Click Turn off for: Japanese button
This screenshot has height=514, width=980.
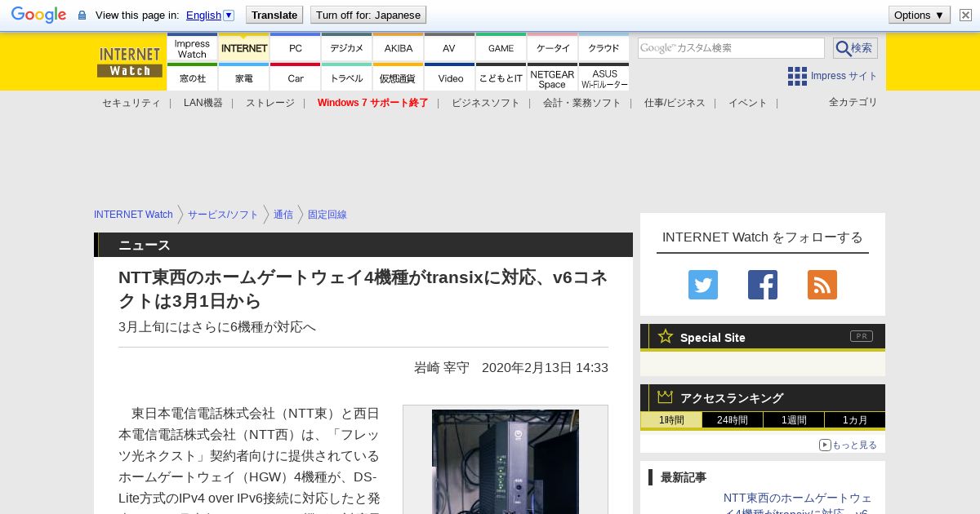(x=368, y=15)
